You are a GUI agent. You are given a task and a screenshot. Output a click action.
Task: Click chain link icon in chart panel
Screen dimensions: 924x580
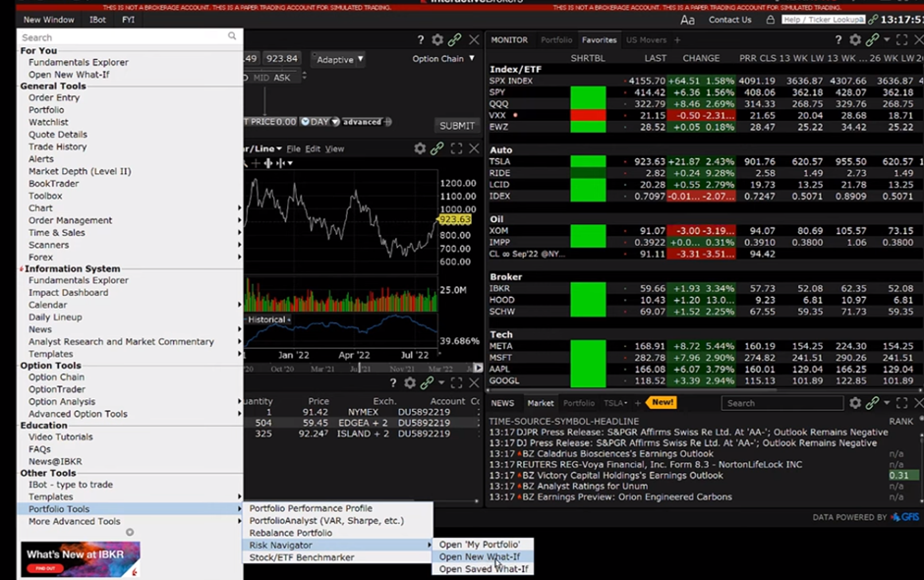click(x=437, y=148)
